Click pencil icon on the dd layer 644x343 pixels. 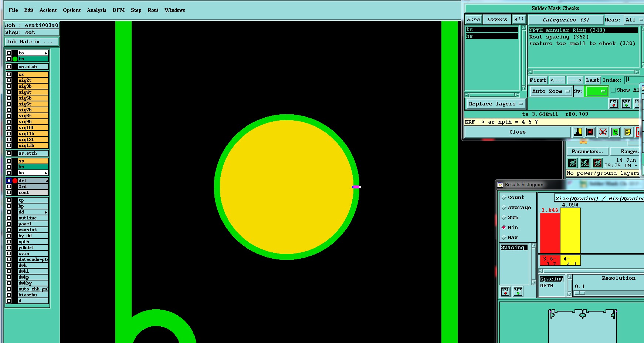point(46,212)
